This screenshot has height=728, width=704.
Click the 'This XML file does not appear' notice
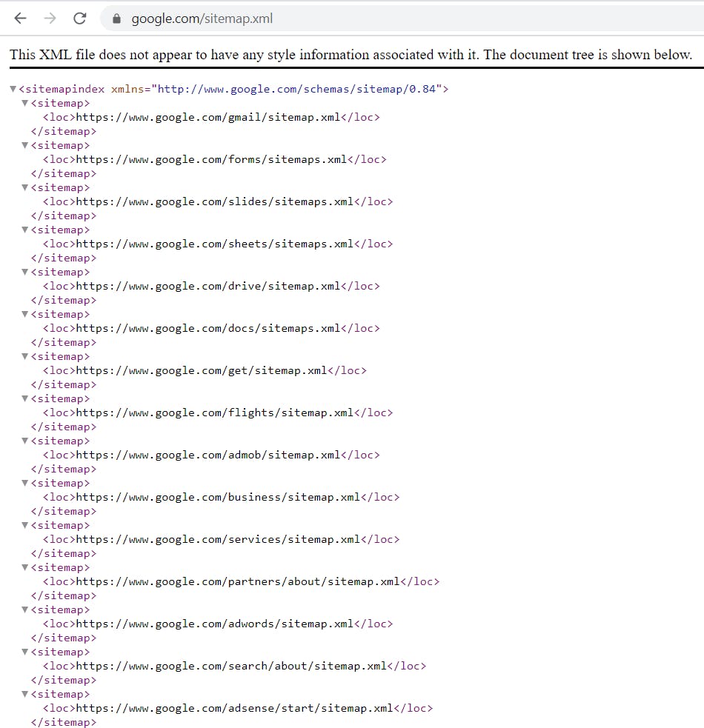[351, 55]
